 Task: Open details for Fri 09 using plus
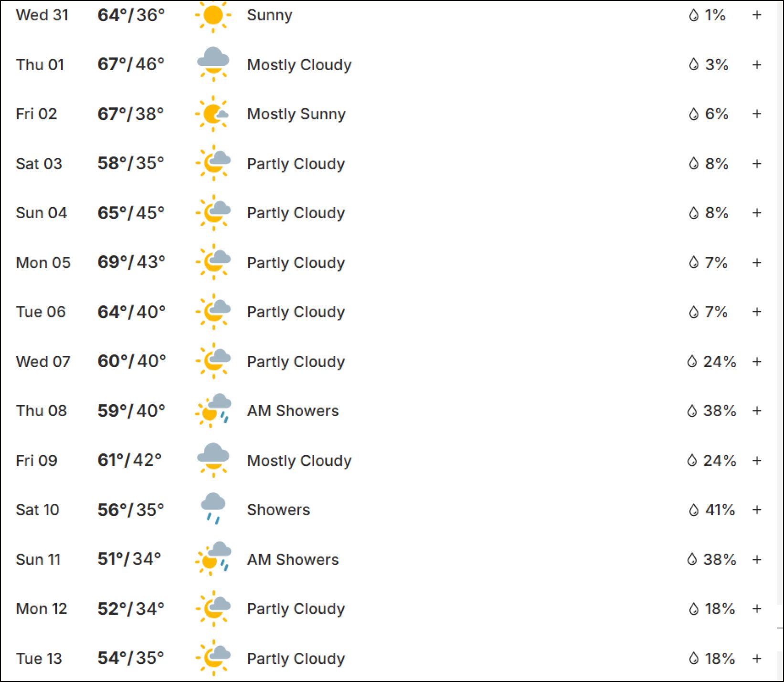tap(757, 461)
